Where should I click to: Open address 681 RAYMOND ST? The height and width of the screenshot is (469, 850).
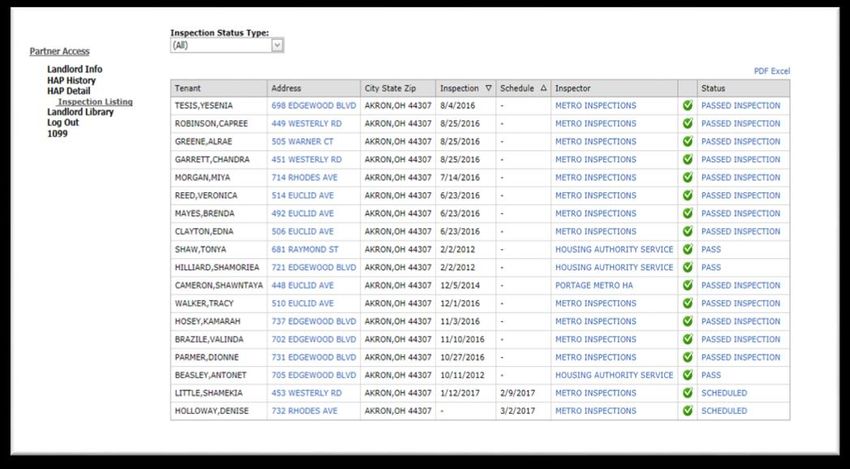coord(305,249)
